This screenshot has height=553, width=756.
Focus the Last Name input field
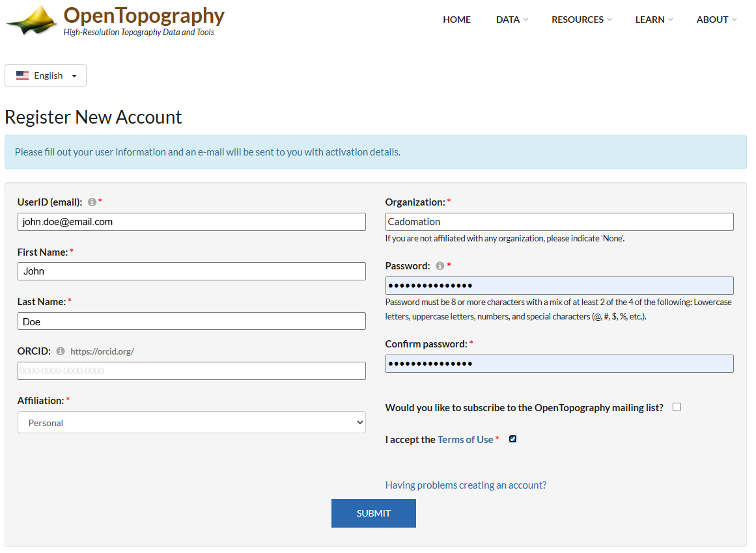pyautogui.click(x=191, y=321)
